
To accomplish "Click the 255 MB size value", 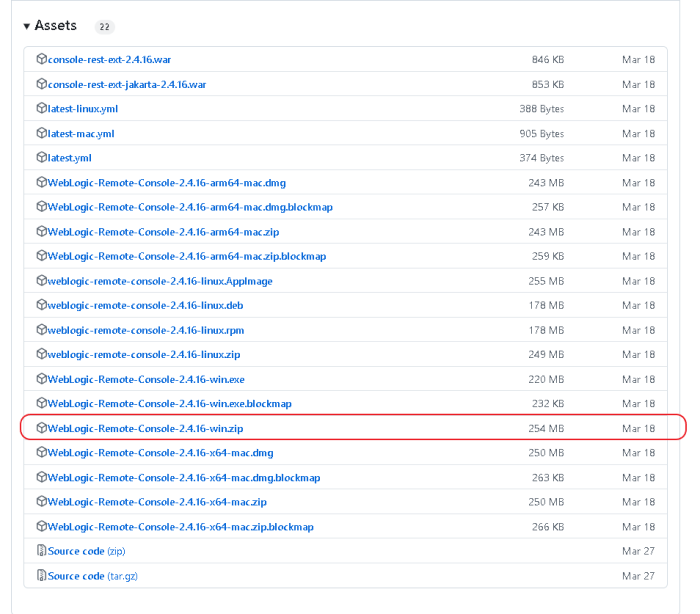I will 546,281.
